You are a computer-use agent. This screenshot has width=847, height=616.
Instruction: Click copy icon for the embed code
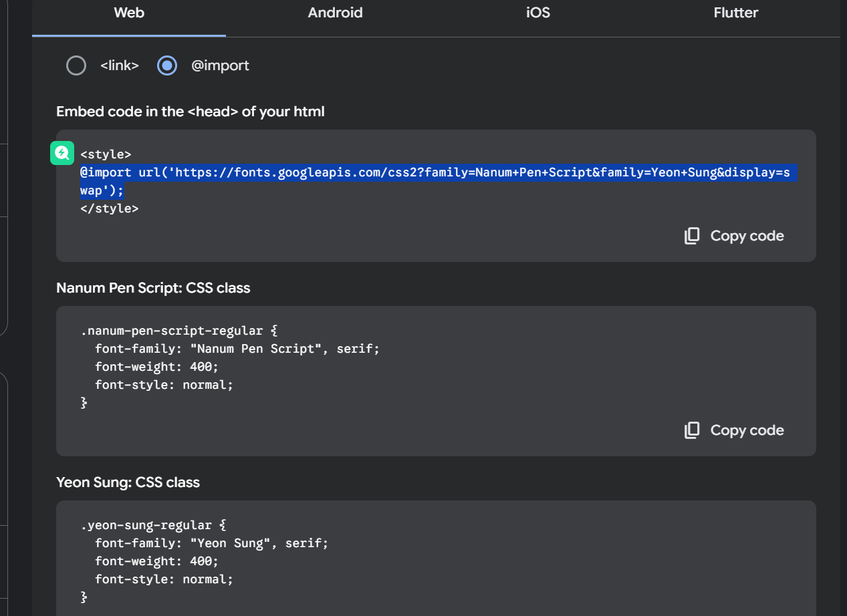[692, 236]
